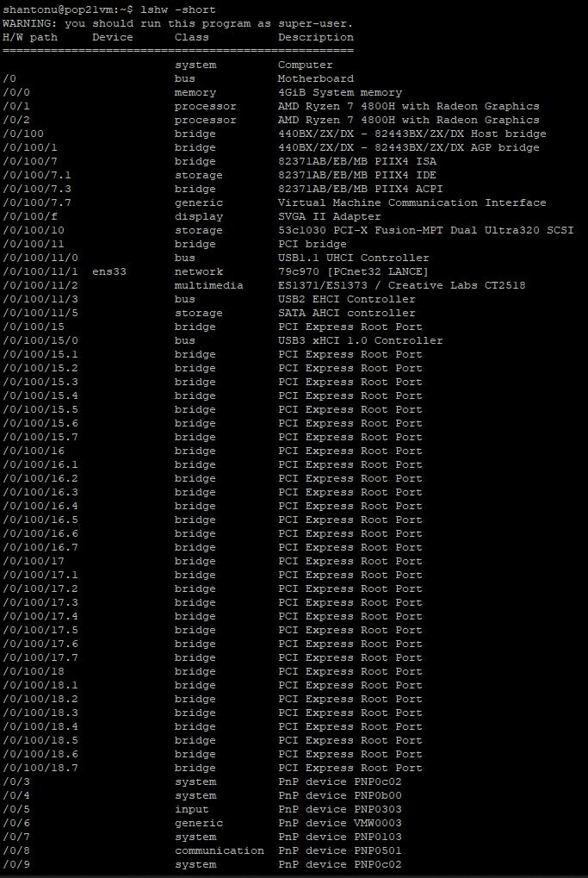Click 'PnP device PNP0303' input entry
Viewport: 588px width, 878px height.
[340, 809]
